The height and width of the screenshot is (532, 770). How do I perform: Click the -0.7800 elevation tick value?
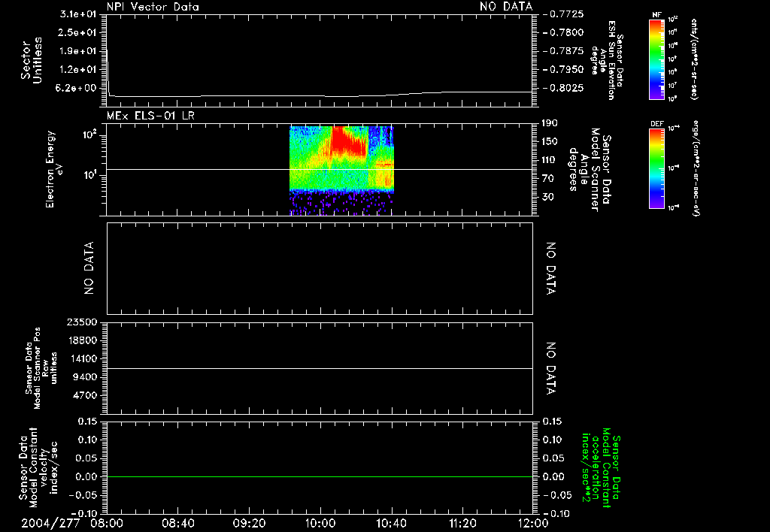pyautogui.click(x=564, y=32)
